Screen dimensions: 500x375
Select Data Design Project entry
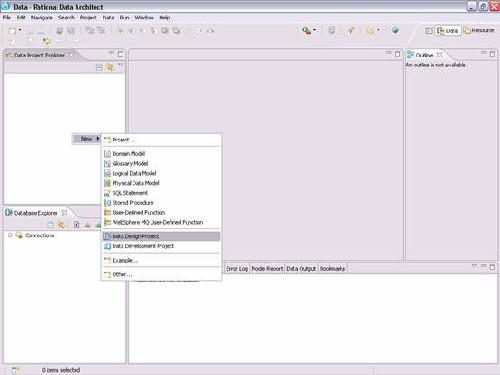[162, 236]
